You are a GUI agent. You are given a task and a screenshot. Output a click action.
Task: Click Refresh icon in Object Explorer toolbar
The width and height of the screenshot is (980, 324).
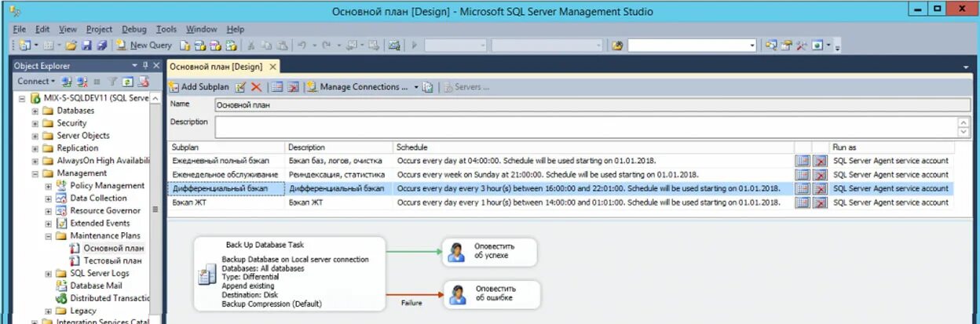point(127,82)
